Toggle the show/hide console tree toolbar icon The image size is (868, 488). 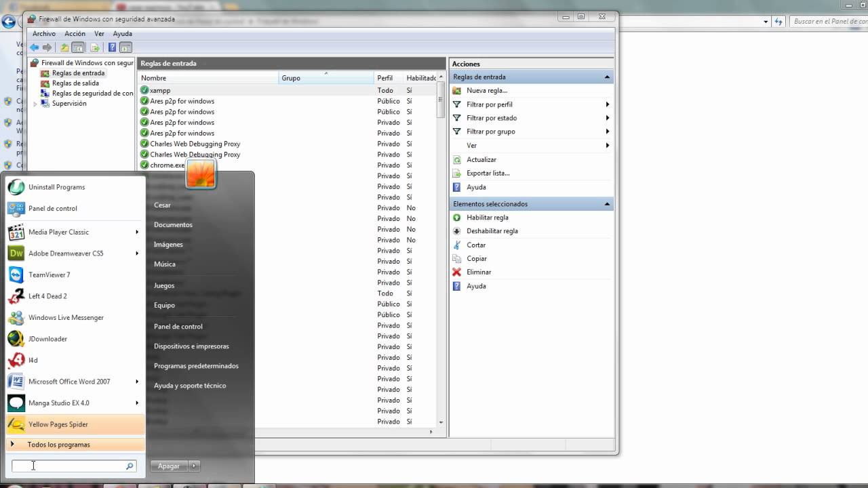click(78, 47)
